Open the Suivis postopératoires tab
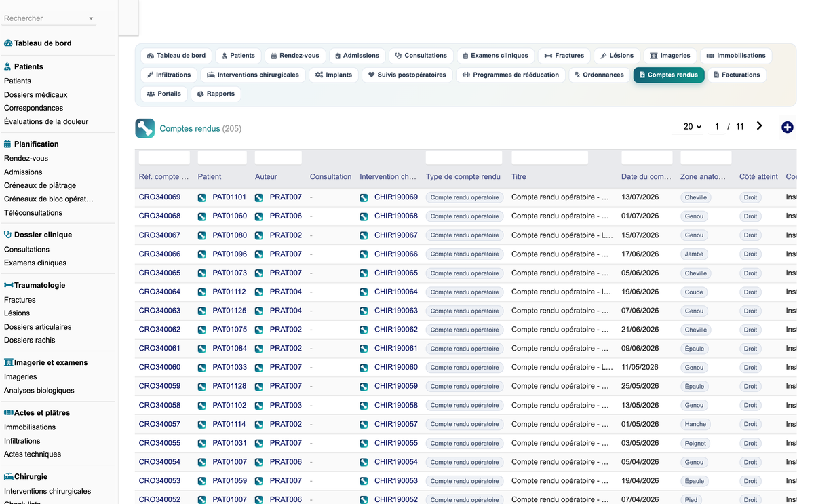 408,75
